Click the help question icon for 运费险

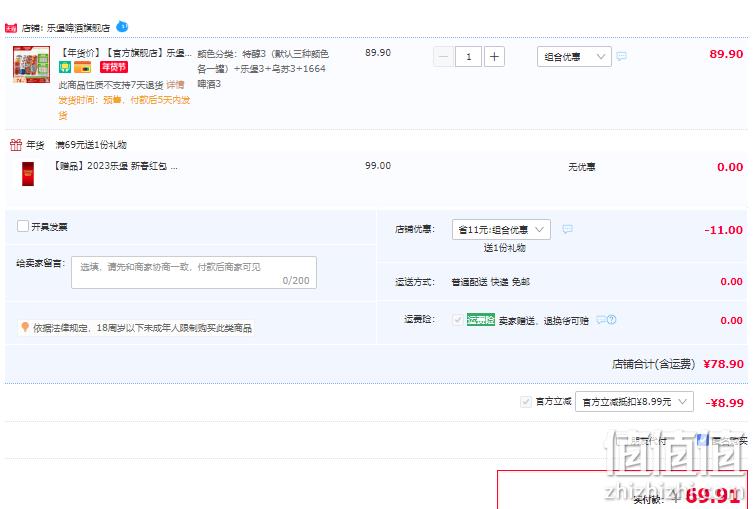(x=611, y=320)
